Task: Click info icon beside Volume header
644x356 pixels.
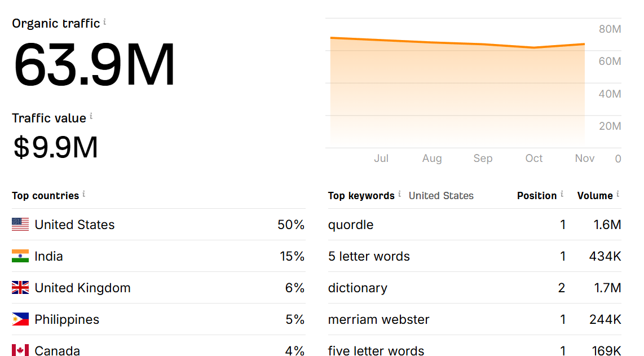Action: tap(618, 194)
